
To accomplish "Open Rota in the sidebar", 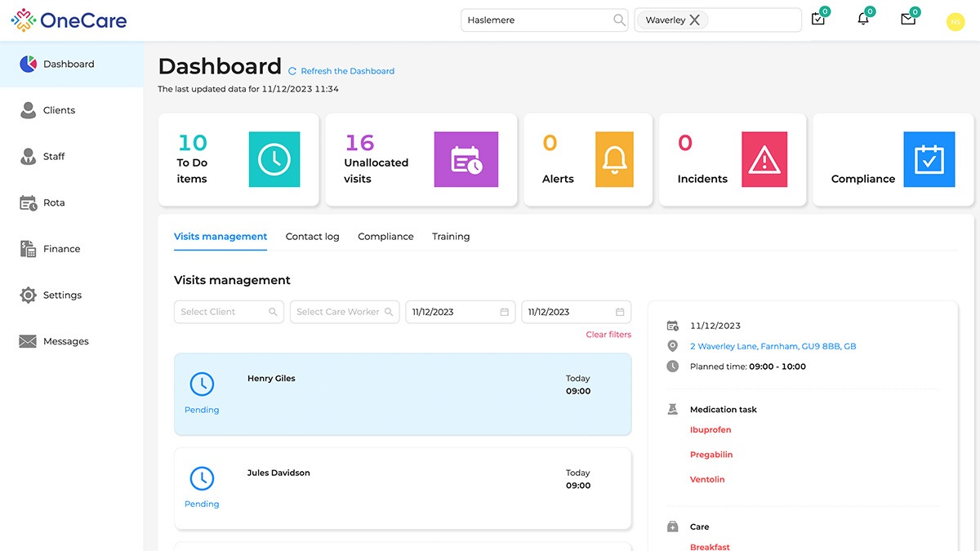I will [54, 202].
